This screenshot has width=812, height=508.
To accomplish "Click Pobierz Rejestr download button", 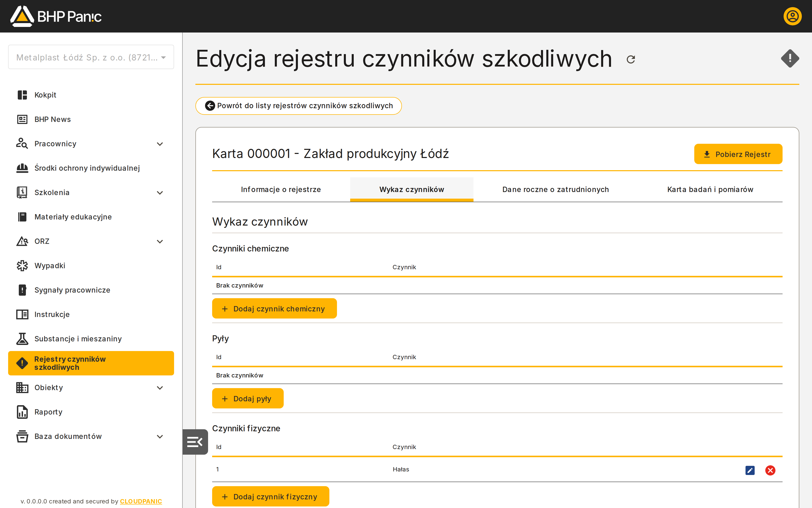I will [x=738, y=154].
